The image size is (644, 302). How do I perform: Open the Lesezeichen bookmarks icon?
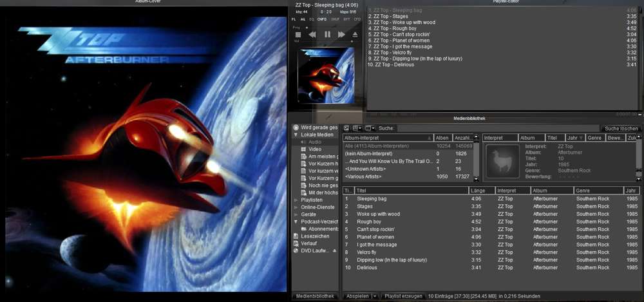(x=296, y=236)
